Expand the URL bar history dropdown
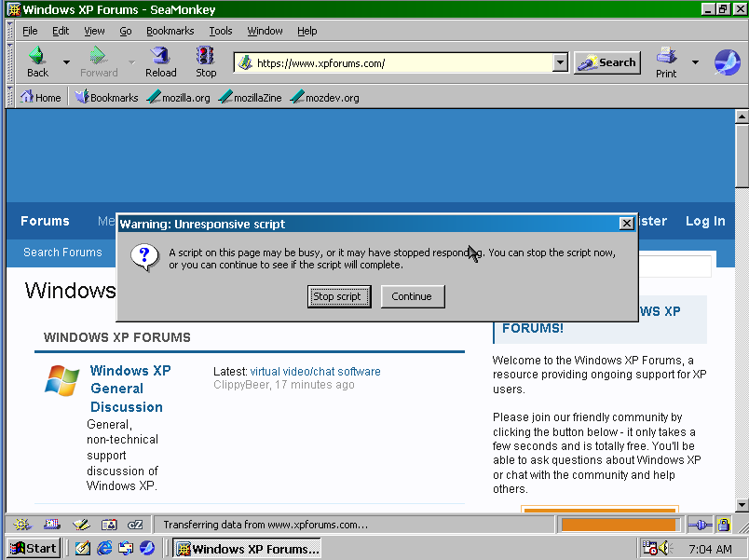749x560 pixels. pos(560,62)
